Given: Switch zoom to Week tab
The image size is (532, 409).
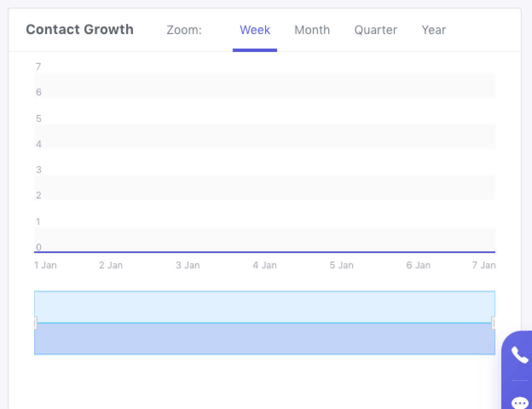Looking at the screenshot, I should [255, 30].
